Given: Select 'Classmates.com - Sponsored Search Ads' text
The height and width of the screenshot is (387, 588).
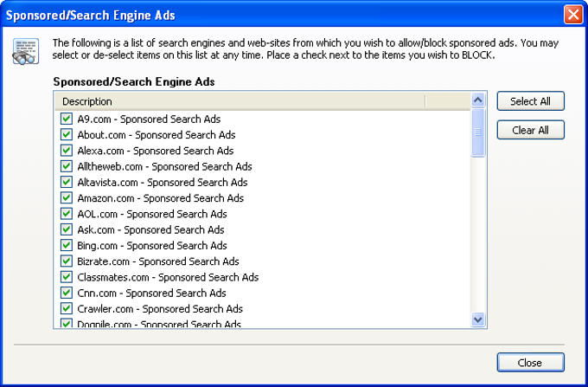Looking at the screenshot, I should (x=168, y=277).
